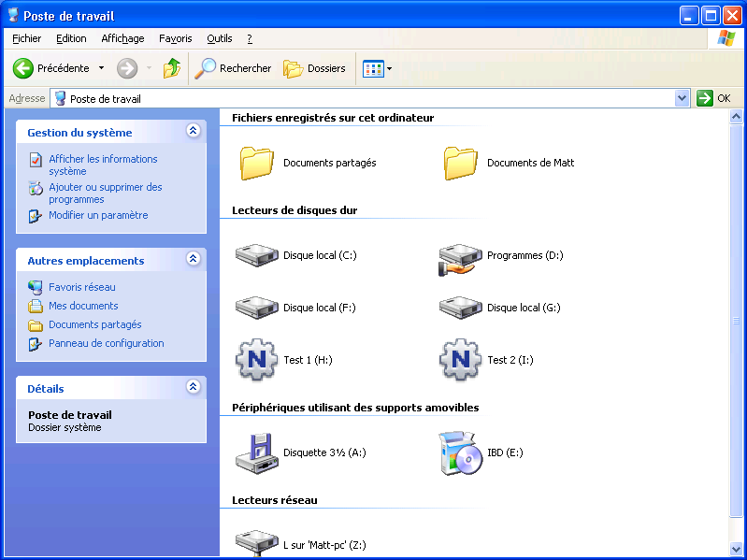Open the Panneau de configuration link

pyautogui.click(x=107, y=343)
